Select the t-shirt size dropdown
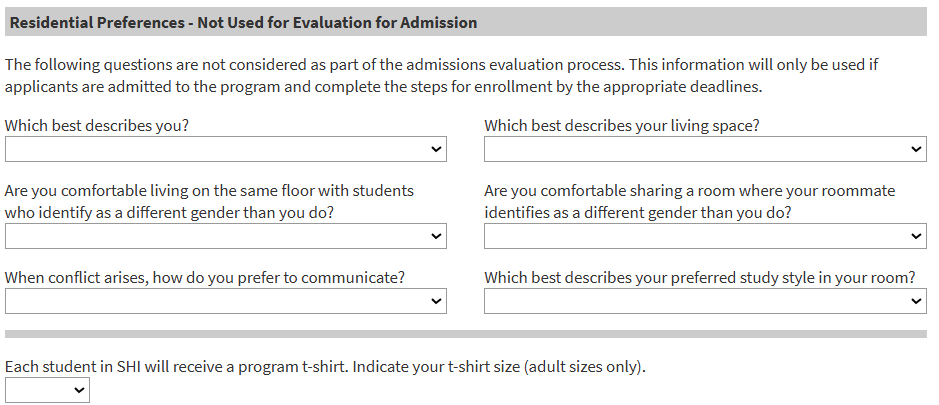This screenshot has width=939, height=405. (x=46, y=391)
